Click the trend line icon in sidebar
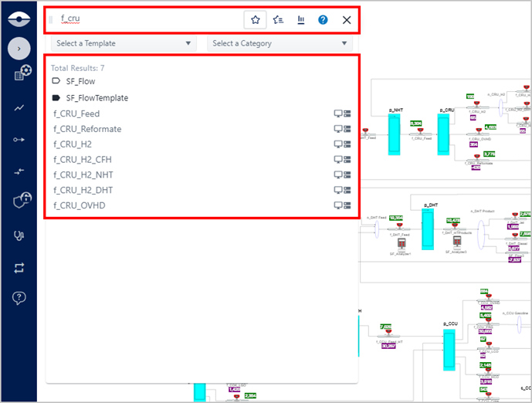This screenshot has height=403, width=532. [x=19, y=108]
